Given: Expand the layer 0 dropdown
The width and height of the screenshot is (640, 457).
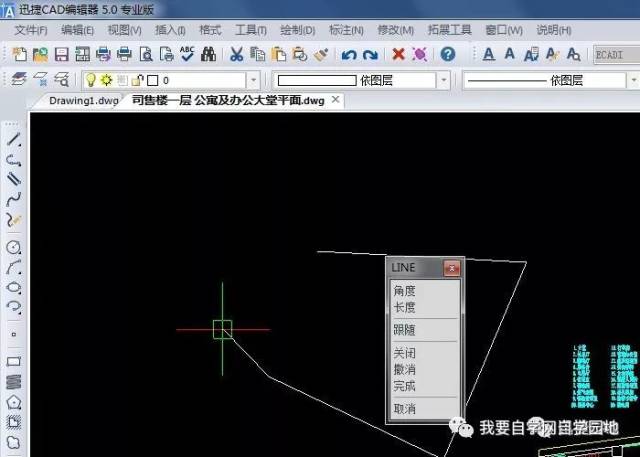Looking at the screenshot, I should 253,80.
